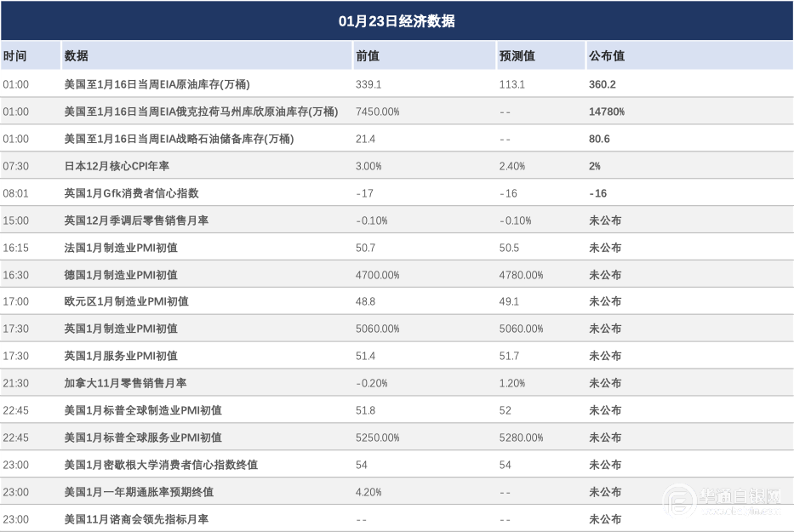Select the 美国11月谘商会领先指标月率 row
The image size is (794, 532).
(x=136, y=519)
